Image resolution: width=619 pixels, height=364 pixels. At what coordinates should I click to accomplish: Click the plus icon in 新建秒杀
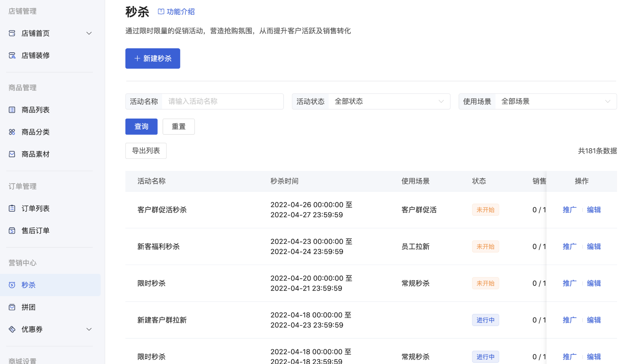point(137,58)
